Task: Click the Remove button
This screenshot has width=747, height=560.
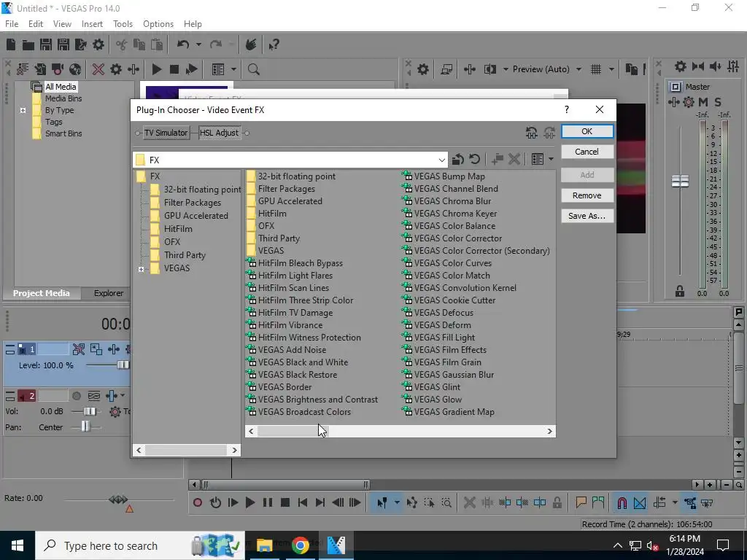Action: click(587, 195)
